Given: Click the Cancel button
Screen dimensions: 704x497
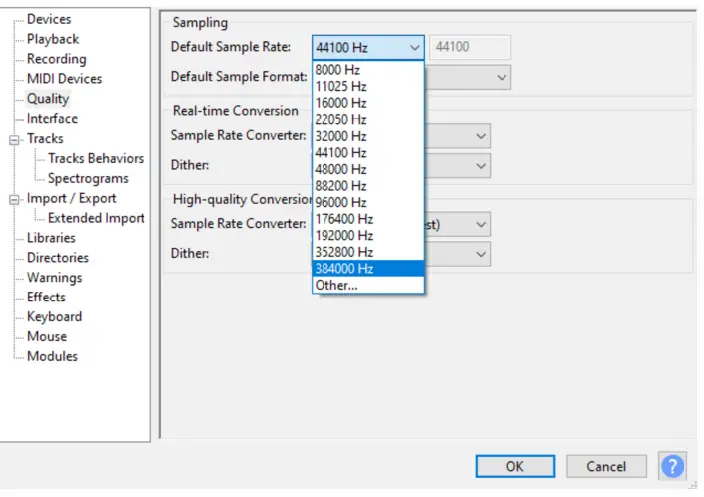Looking at the screenshot, I should 606,466.
